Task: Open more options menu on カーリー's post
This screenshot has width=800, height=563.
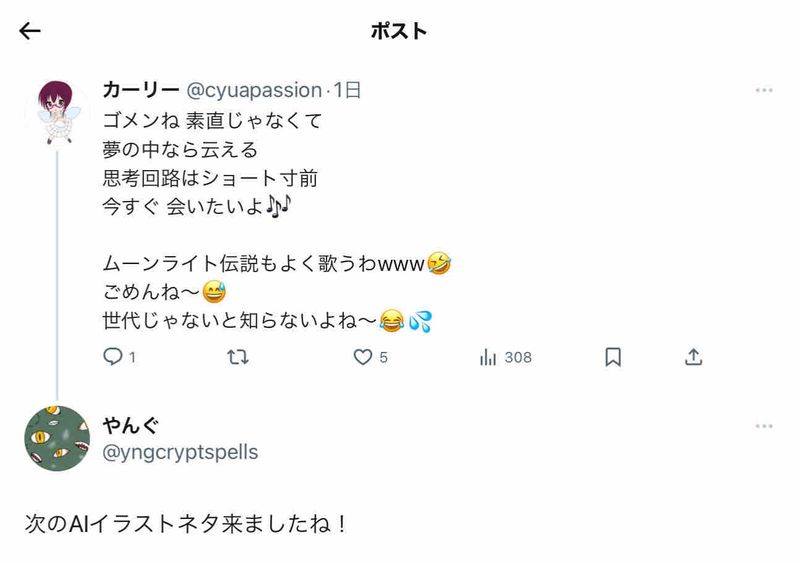Action: [764, 90]
